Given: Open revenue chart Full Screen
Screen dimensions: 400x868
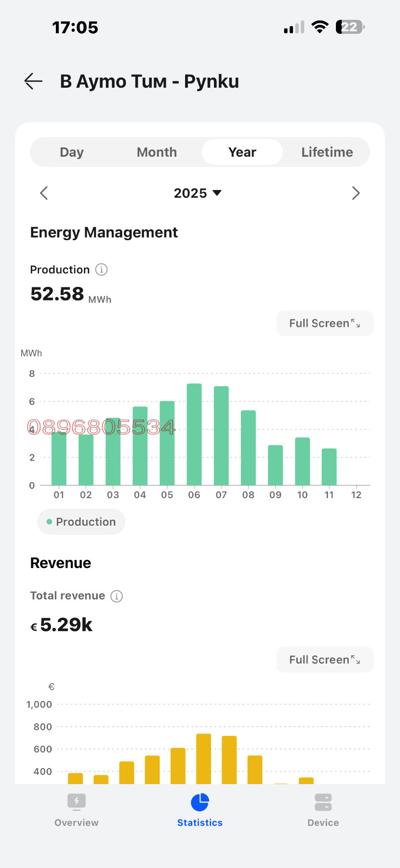Looking at the screenshot, I should pyautogui.click(x=324, y=660).
